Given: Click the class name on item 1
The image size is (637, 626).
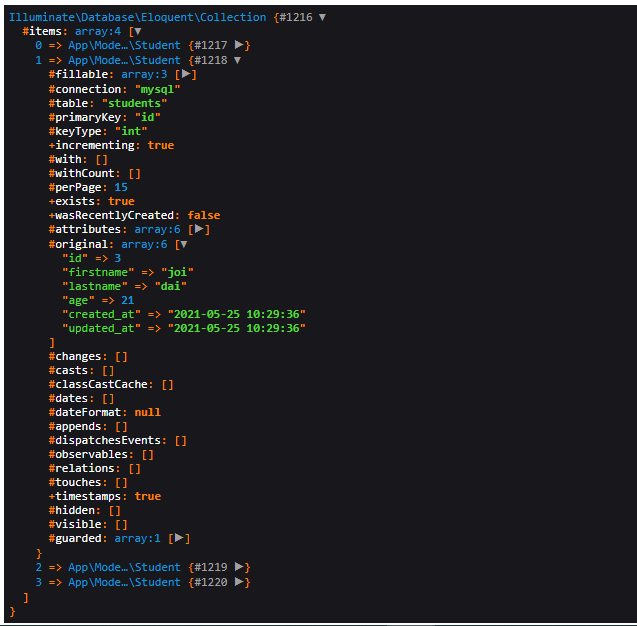Looking at the screenshot, I should [124, 60].
